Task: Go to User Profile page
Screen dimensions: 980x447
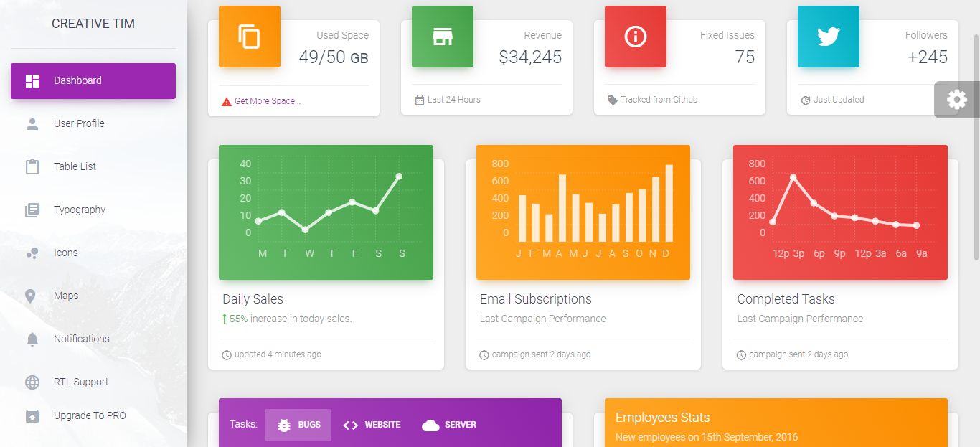Action: (79, 123)
